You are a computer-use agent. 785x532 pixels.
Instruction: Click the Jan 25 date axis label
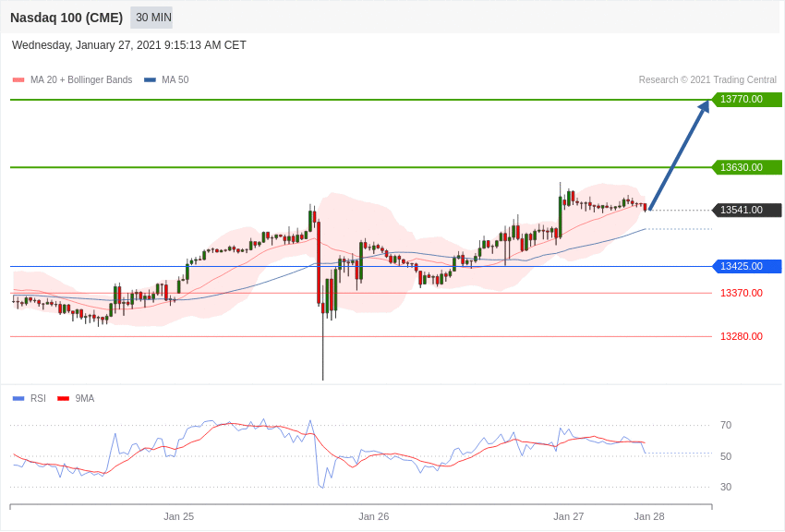tap(179, 516)
